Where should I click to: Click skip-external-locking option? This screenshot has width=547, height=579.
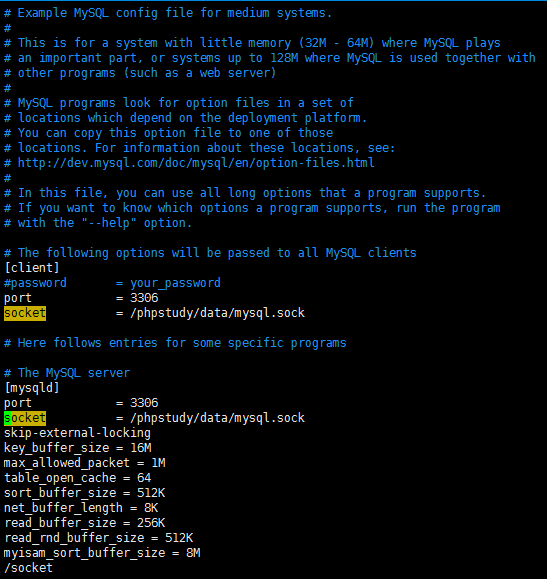coord(77,433)
